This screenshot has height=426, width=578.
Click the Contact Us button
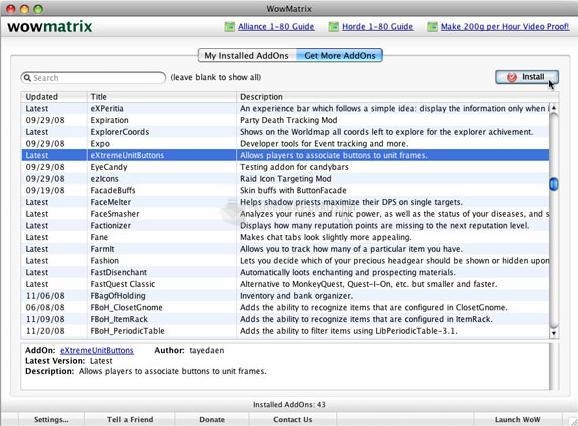293,419
